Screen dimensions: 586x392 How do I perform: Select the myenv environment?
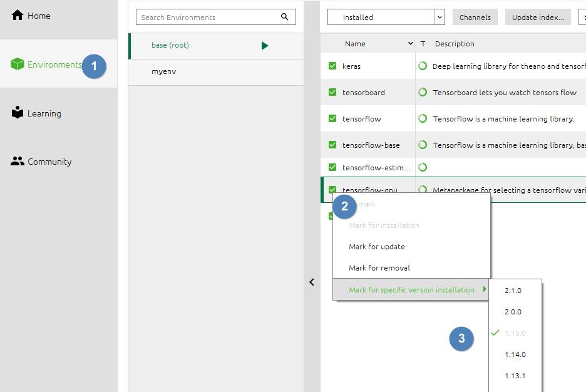[164, 71]
